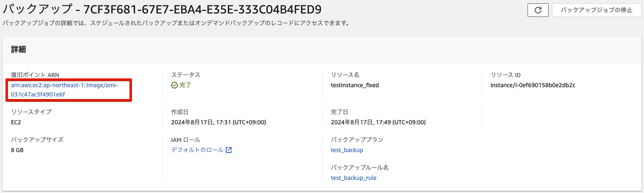Click the resource ID instance/i-0ef690158b0e2db2c
The width and height of the screenshot is (644, 193).
(x=533, y=85)
